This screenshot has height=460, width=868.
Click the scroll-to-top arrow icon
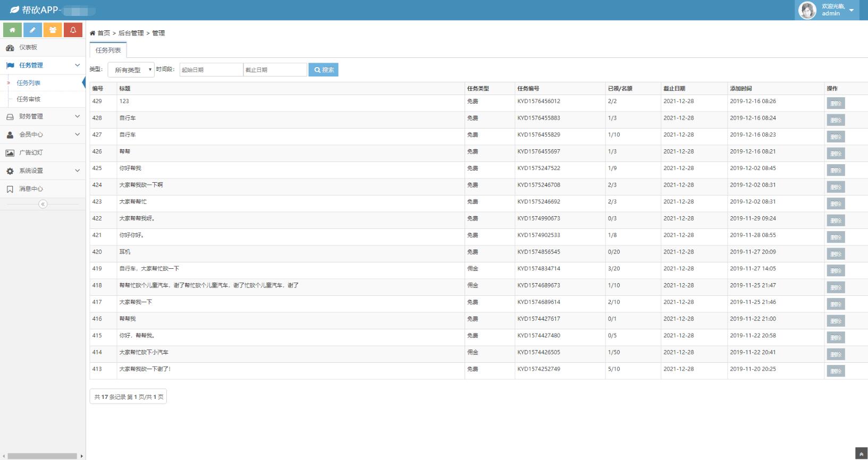tap(861, 454)
